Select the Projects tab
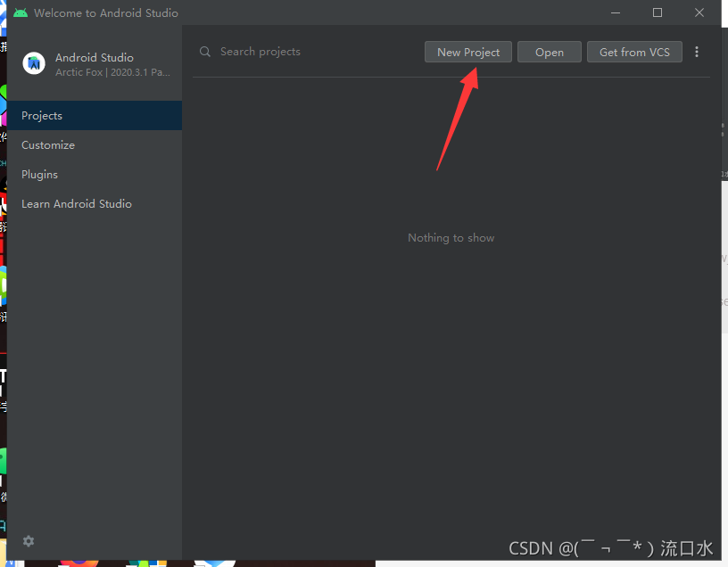This screenshot has height=567, width=728. 95,116
